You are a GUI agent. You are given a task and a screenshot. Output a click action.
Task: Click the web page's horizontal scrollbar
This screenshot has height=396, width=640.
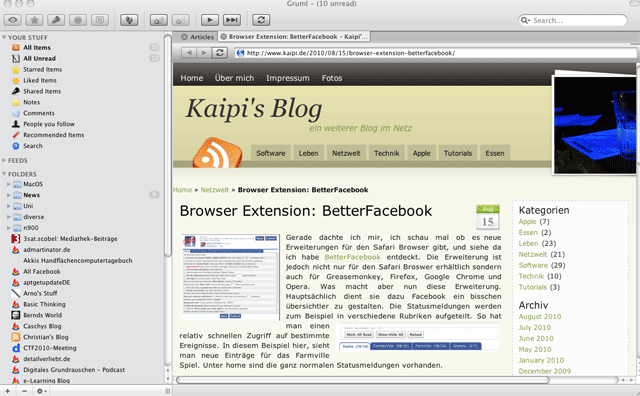click(x=363, y=380)
